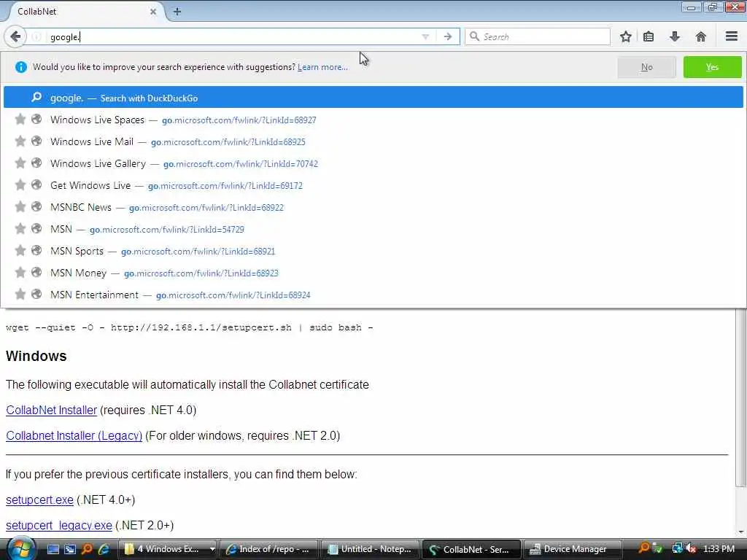Select the Get Windows Live suggestion
The image size is (747, 560).
pyautogui.click(x=373, y=185)
